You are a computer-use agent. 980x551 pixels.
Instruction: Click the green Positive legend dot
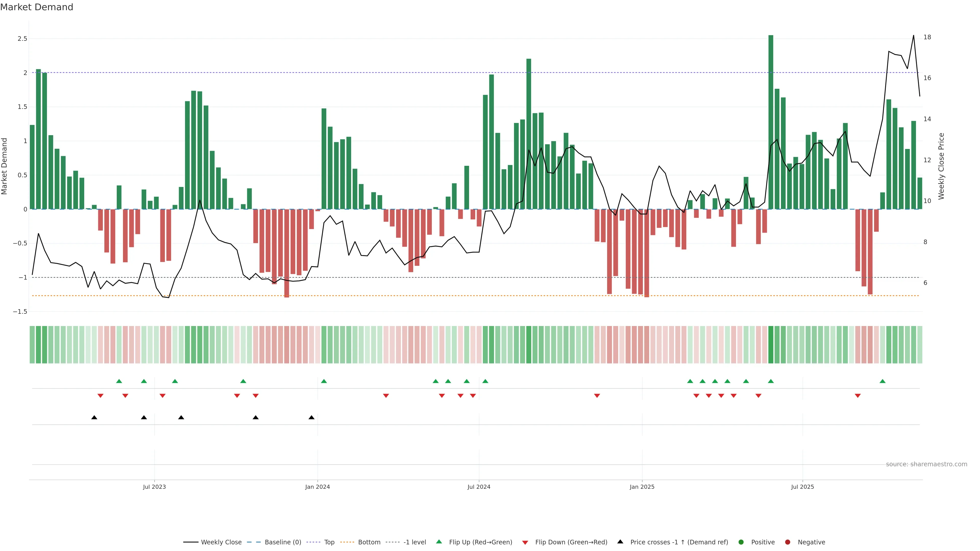(741, 542)
